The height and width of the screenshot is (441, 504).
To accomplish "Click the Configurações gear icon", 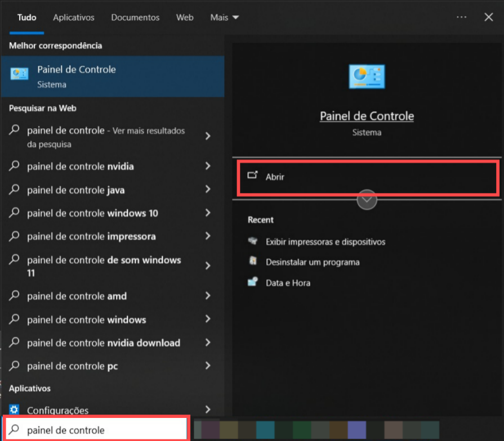I will [x=14, y=409].
